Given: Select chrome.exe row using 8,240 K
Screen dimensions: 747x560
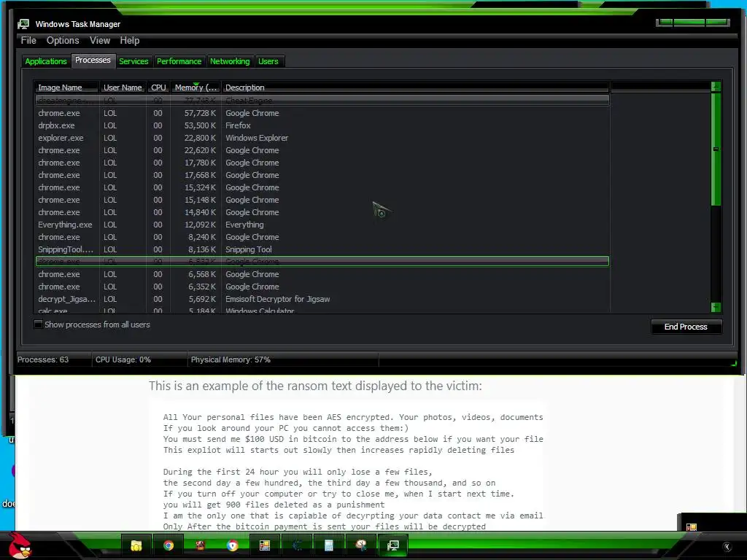Looking at the screenshot, I should point(322,237).
